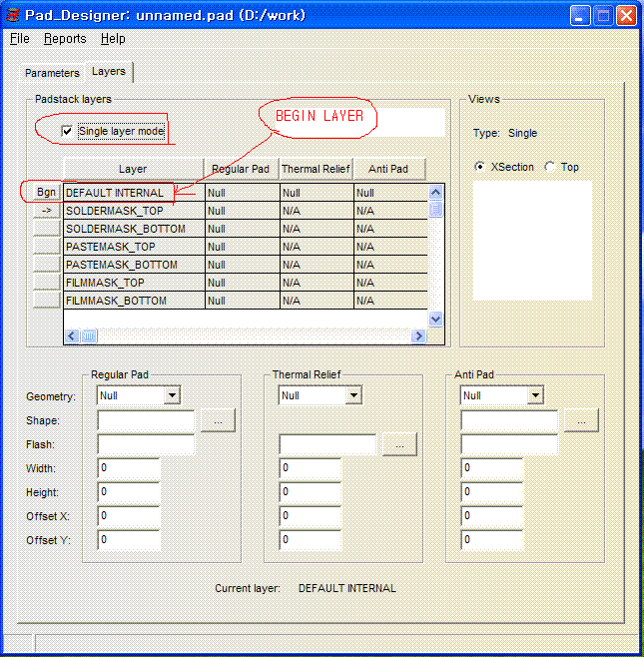Viewport: 644px width, 657px height.
Task: Open the Regular Pad Geometry dropdown
Action: coord(172,396)
